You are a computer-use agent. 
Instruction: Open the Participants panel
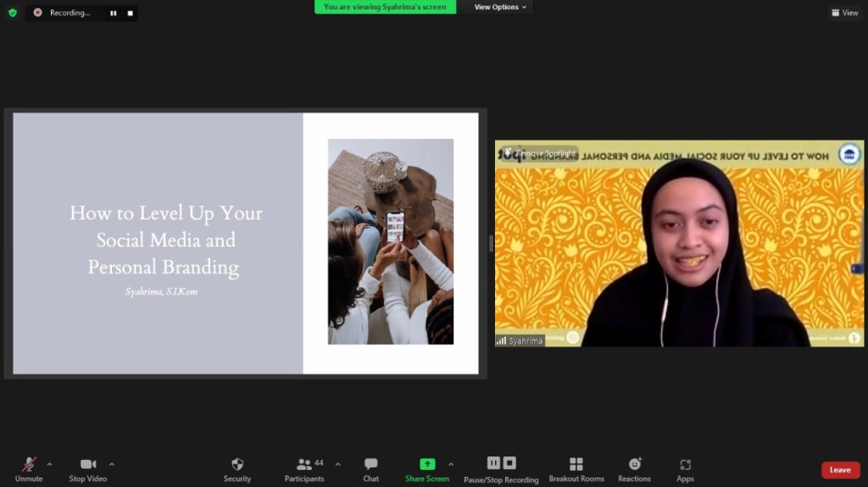coord(303,464)
